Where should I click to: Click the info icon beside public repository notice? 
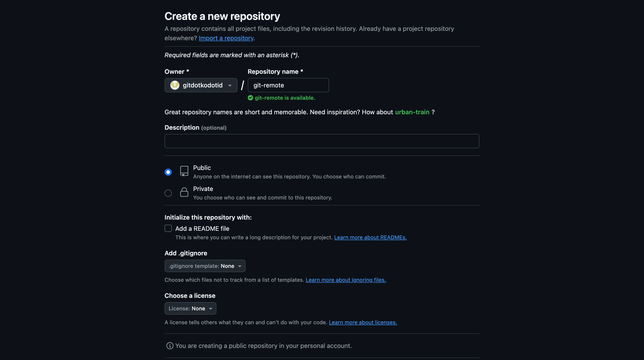tap(170, 346)
